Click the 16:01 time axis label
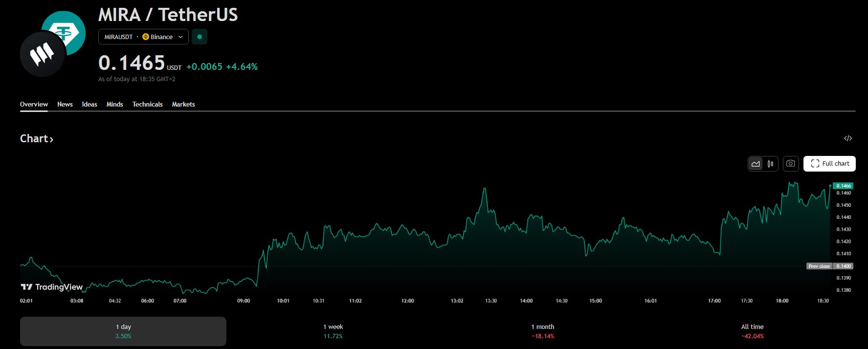This screenshot has height=349, width=868. click(x=650, y=301)
